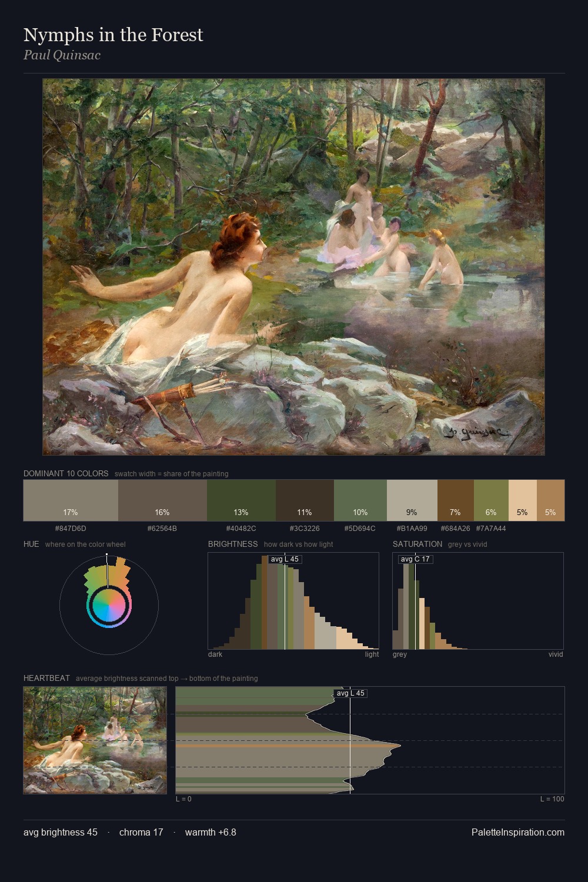
Task: Pick the 6% olive swatch #7A7A44
Action: pos(491,500)
